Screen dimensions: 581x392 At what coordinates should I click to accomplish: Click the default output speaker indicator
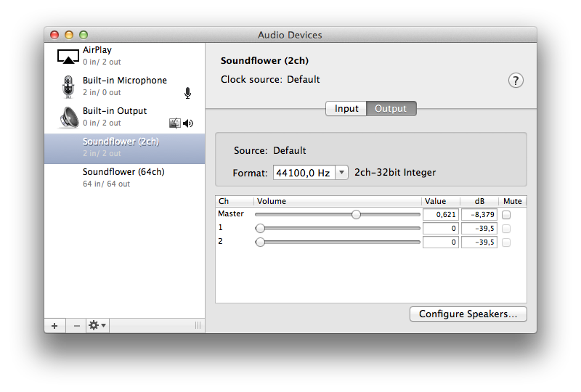[x=188, y=123]
